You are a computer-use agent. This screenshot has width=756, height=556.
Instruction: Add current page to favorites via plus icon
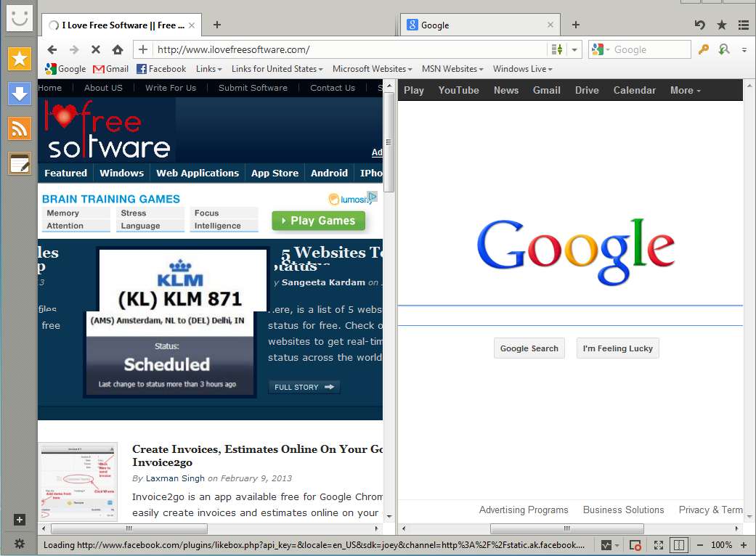143,49
